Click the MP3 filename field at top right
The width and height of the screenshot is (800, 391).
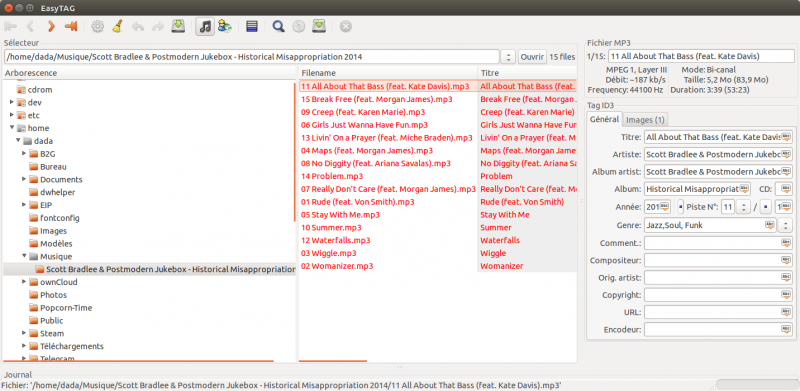point(702,56)
